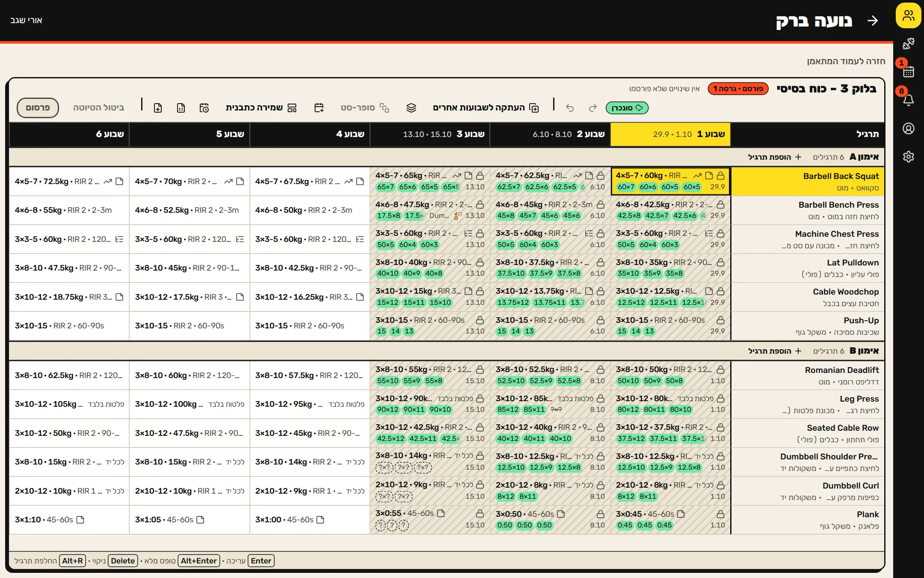Open the settings gear in sidebar

pyautogui.click(x=908, y=157)
